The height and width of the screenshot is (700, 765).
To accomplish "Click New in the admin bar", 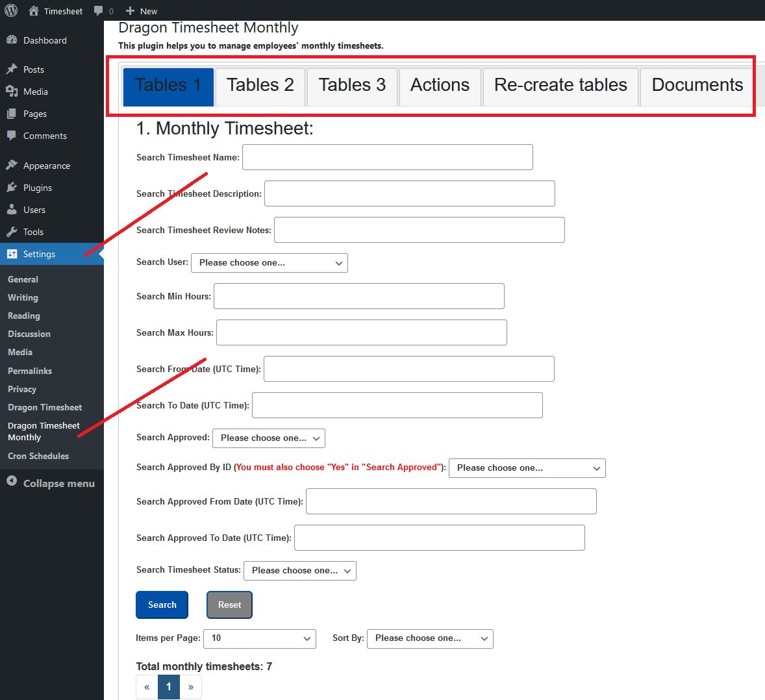I will 148,11.
